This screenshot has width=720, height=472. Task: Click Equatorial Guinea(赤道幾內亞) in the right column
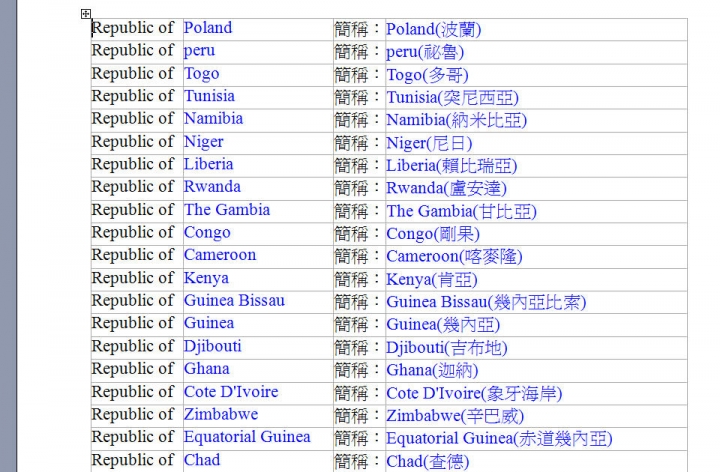click(x=499, y=438)
